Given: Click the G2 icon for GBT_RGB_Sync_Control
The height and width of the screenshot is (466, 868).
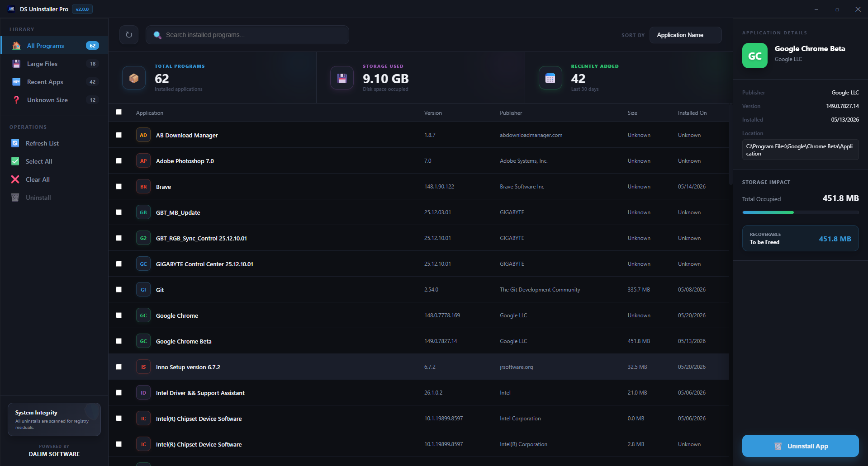Looking at the screenshot, I should click(143, 238).
